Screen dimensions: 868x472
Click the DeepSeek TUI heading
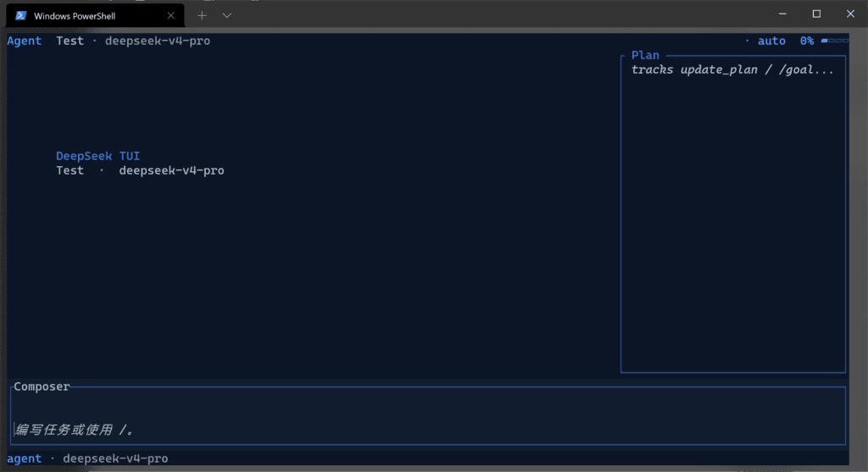98,156
